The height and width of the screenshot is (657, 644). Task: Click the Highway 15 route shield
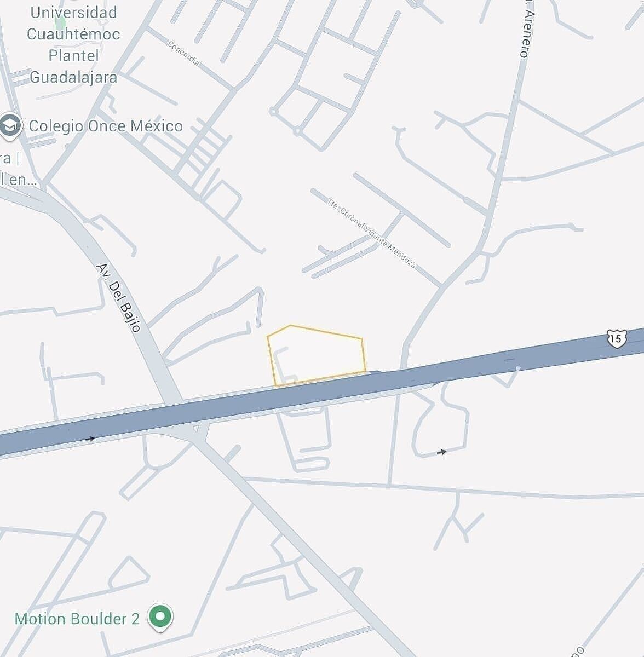point(617,338)
